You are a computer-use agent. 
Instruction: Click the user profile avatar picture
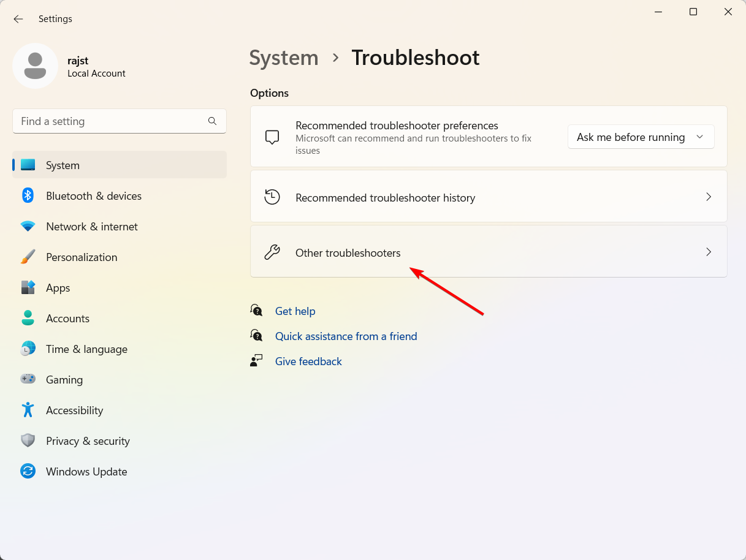pos(35,66)
